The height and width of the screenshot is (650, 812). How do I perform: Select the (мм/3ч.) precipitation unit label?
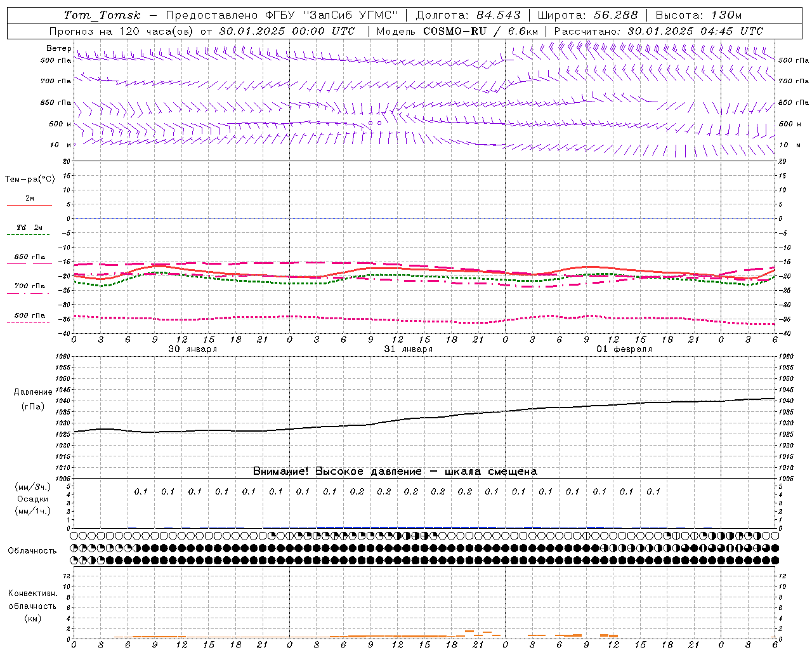click(x=32, y=487)
